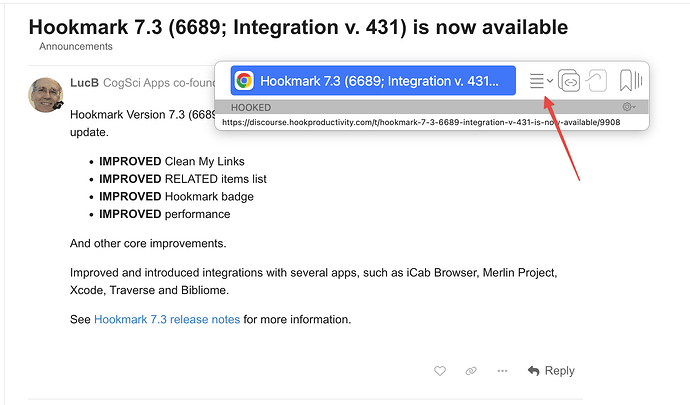Copy post link with chain icon
This screenshot has height=405, width=690.
471,371
